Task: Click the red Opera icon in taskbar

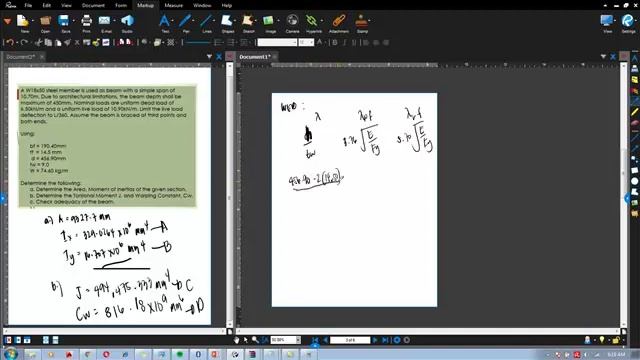Action: (x=106, y=354)
